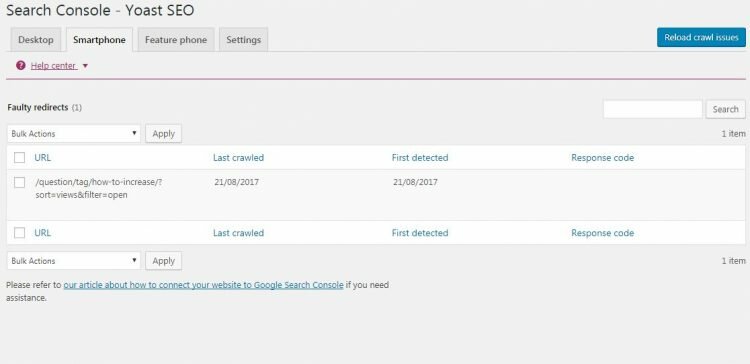Screen dimensions: 750x364
Task: Click the footer Last crawled label
Action: (x=238, y=233)
